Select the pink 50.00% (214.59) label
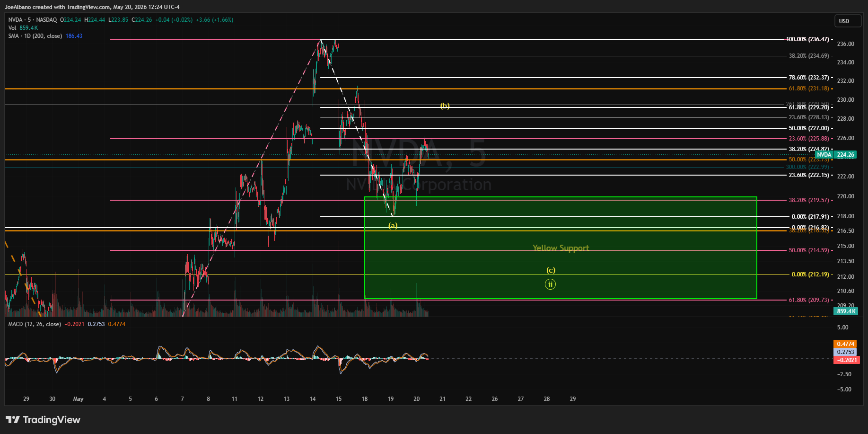Screen dimensions: 868x434 (809, 250)
